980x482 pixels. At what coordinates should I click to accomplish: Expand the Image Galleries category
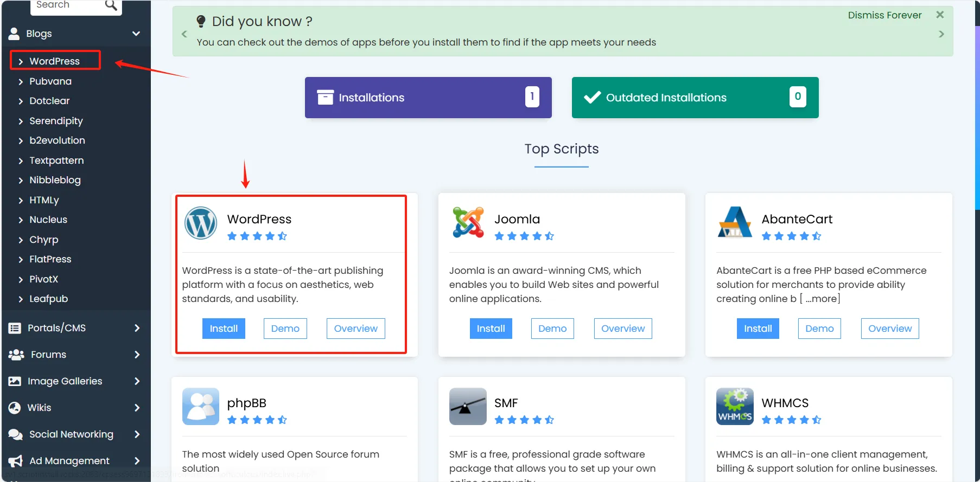(x=137, y=381)
